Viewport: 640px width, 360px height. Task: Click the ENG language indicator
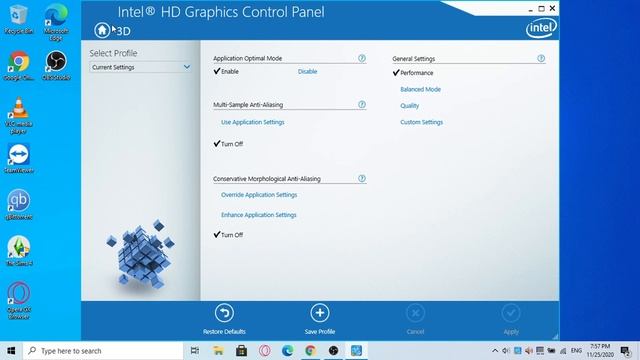(576, 351)
